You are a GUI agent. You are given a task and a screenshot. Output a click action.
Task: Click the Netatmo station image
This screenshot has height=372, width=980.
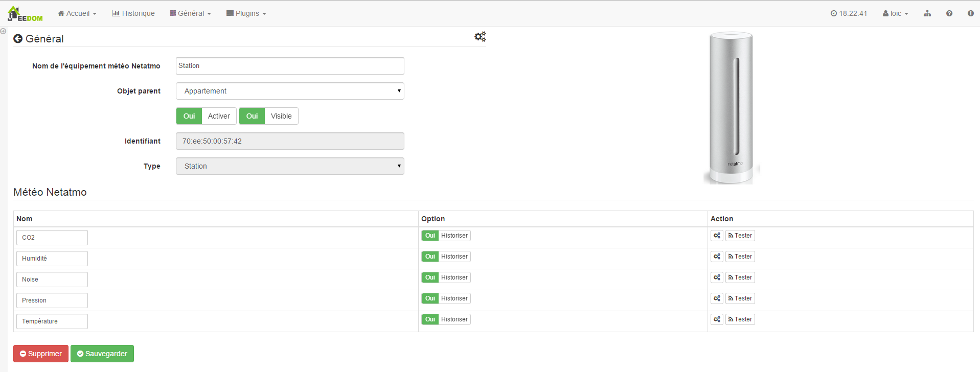point(732,108)
